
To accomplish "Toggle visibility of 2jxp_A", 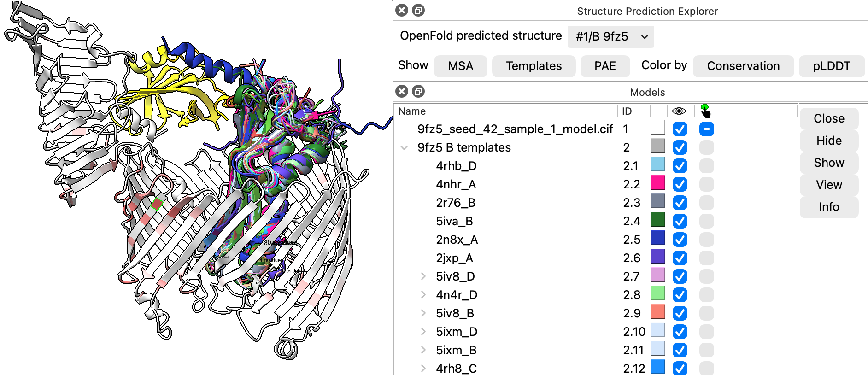I will pyautogui.click(x=680, y=258).
